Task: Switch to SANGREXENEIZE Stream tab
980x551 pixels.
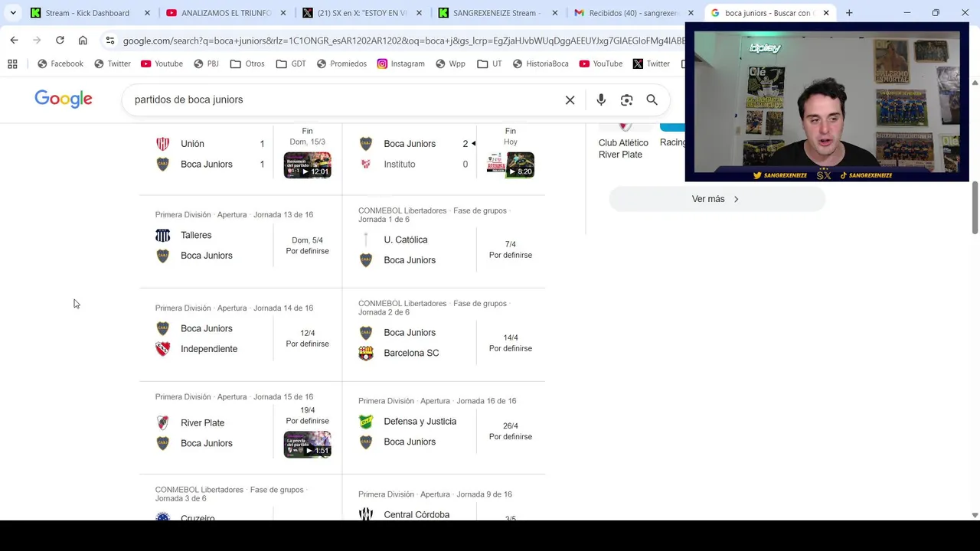Action: click(497, 13)
